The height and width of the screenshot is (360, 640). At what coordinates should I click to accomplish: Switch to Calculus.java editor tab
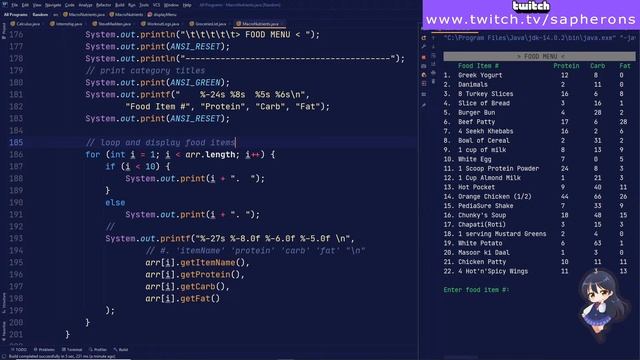click(x=25, y=24)
